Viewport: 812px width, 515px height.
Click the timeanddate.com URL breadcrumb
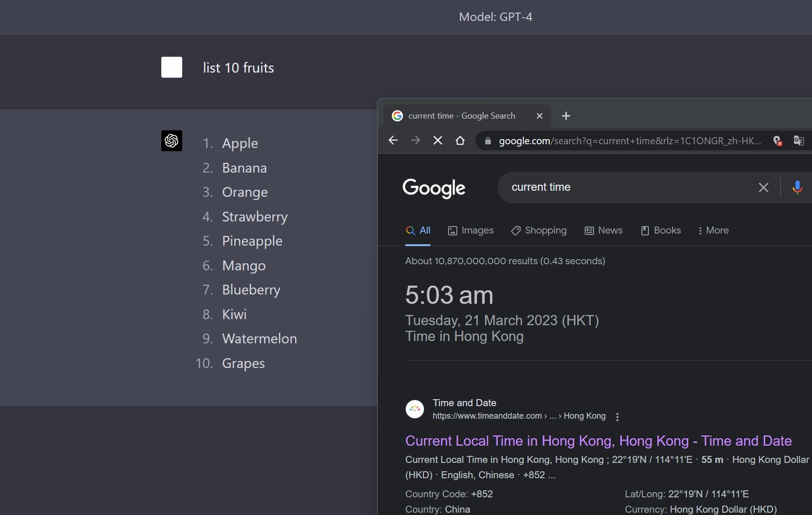[x=519, y=416]
